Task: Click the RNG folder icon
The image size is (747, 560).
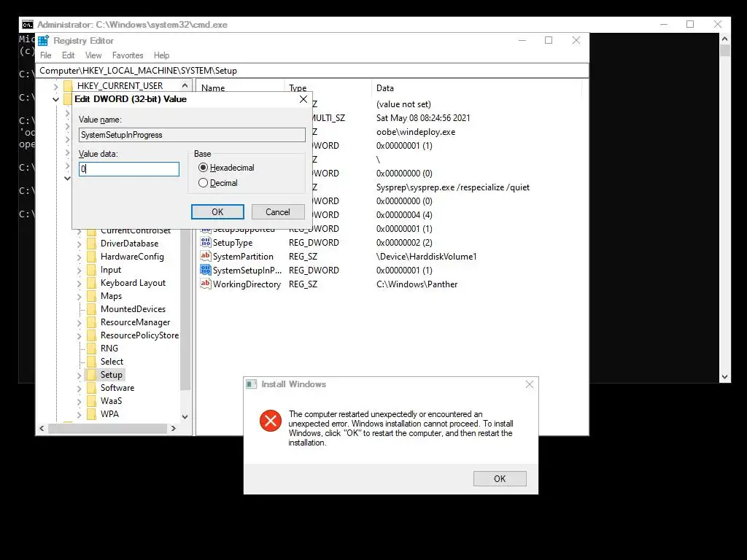Action: [91, 349]
